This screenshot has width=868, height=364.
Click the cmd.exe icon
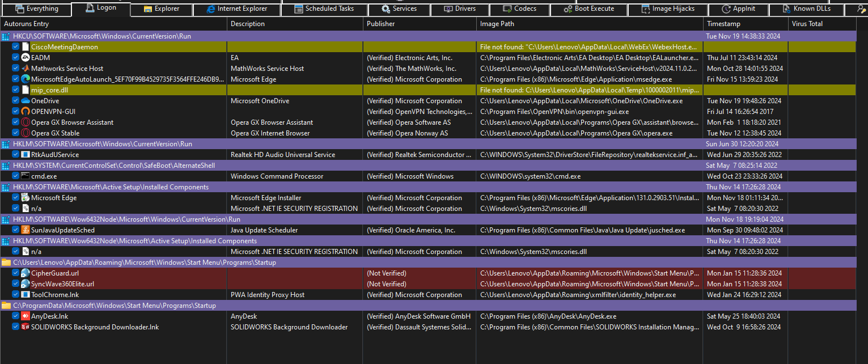point(26,176)
